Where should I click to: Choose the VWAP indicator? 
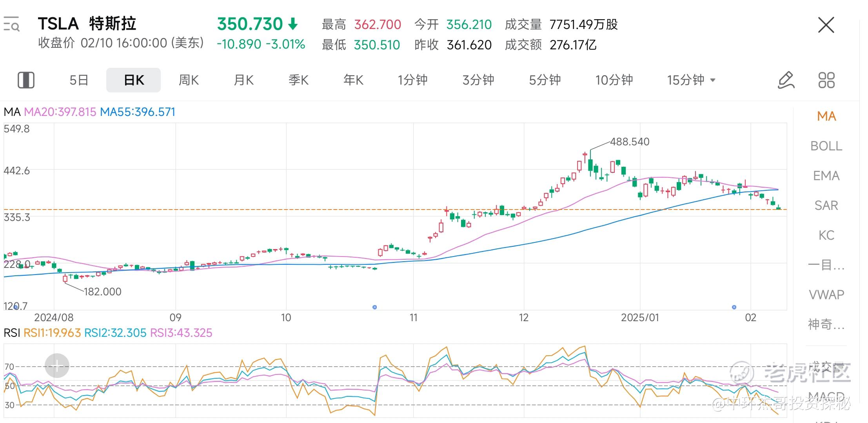pos(826,295)
